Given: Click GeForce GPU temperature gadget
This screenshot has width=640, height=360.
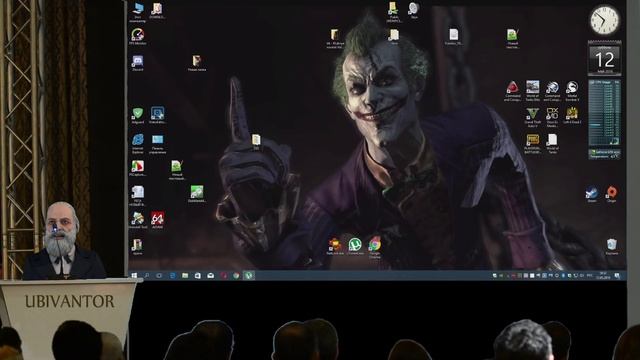Looking at the screenshot, I should tap(604, 154).
